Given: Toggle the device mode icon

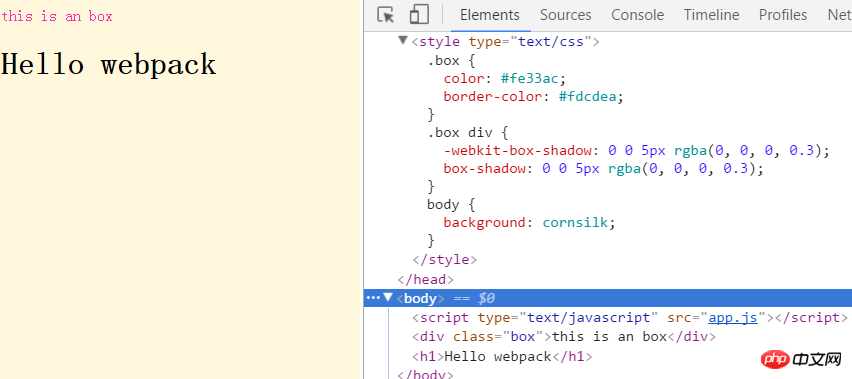Looking at the screenshot, I should (x=419, y=15).
